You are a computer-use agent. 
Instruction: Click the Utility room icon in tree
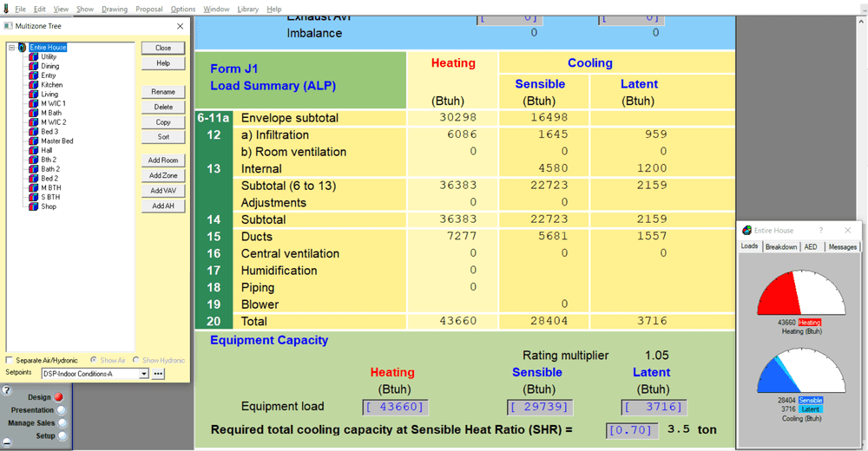[x=34, y=56]
